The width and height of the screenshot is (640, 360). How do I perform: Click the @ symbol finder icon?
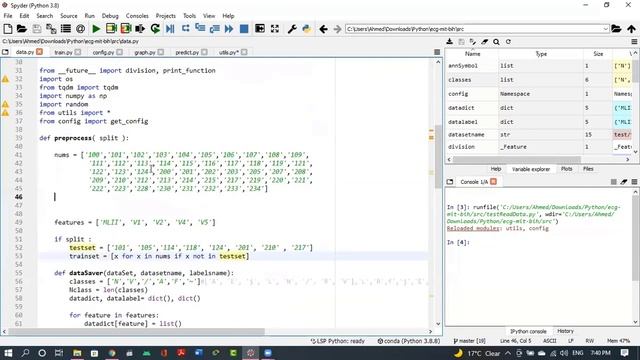pos(80,29)
